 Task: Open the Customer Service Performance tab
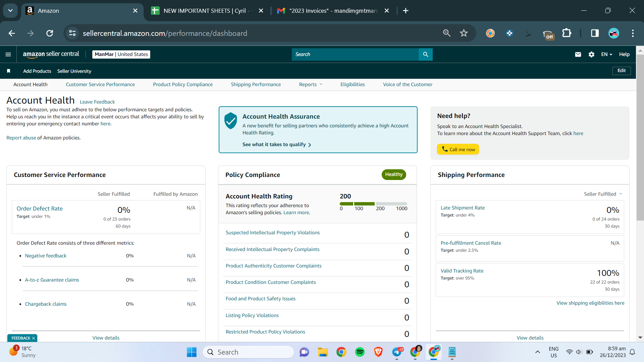click(x=100, y=84)
